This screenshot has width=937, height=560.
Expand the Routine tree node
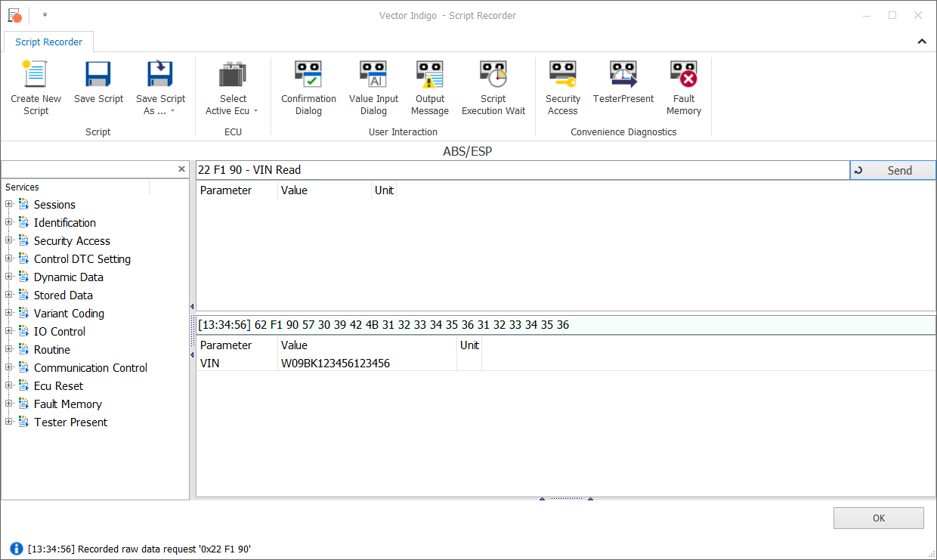click(9, 349)
